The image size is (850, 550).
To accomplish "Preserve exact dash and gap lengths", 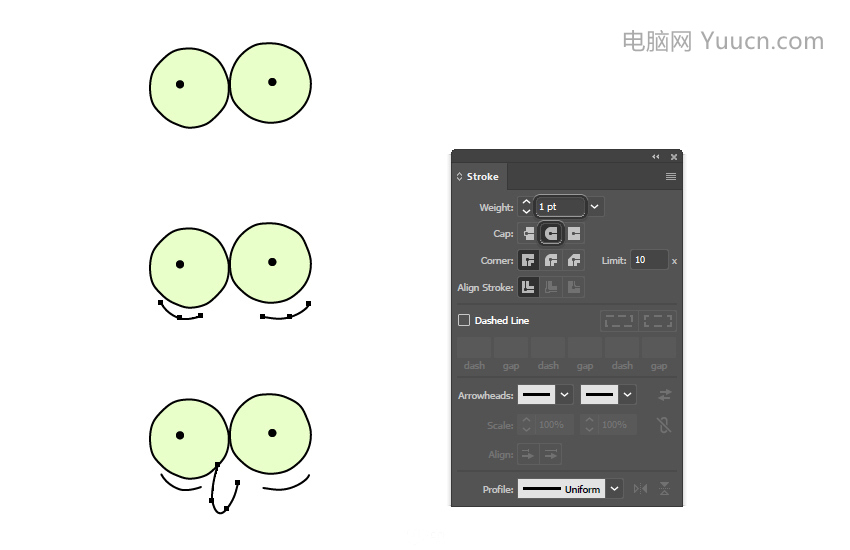I will point(619,321).
